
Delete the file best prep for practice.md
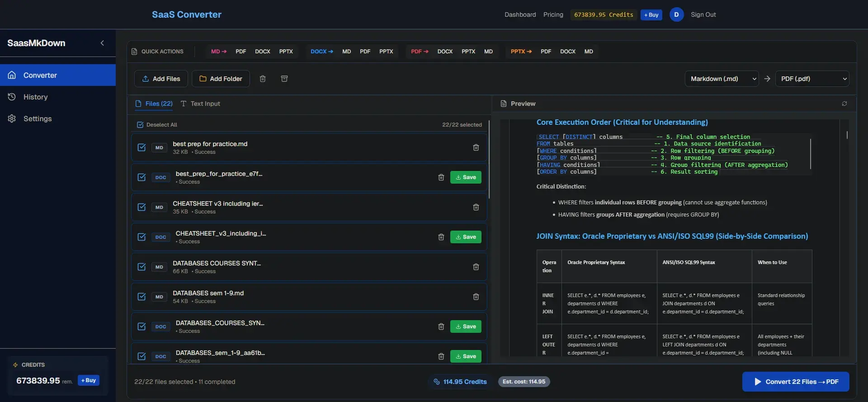(x=476, y=147)
